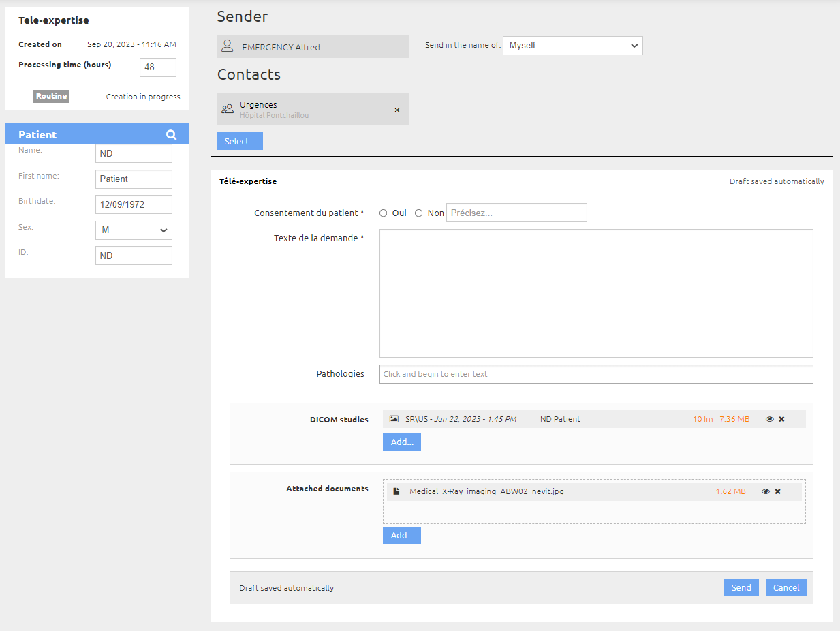Add a DICOM study with the Add... button
840x631 pixels.
tap(402, 442)
